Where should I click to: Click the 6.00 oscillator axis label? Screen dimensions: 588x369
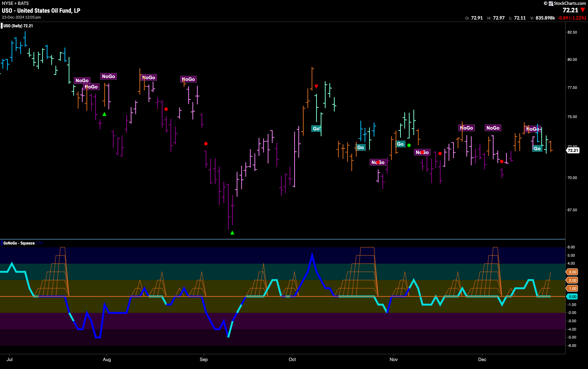point(571,247)
